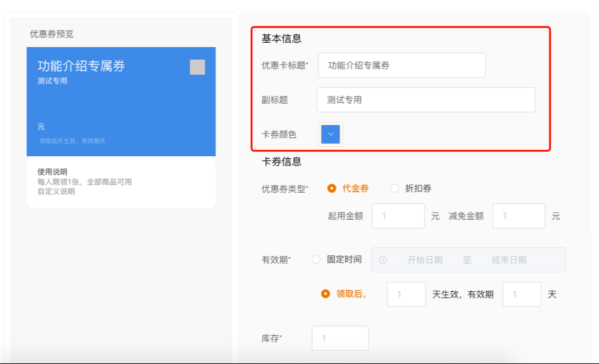Image resolution: width=599 pixels, height=364 pixels.
Task: Focus the 减免金额 amount field
Action: point(519,216)
